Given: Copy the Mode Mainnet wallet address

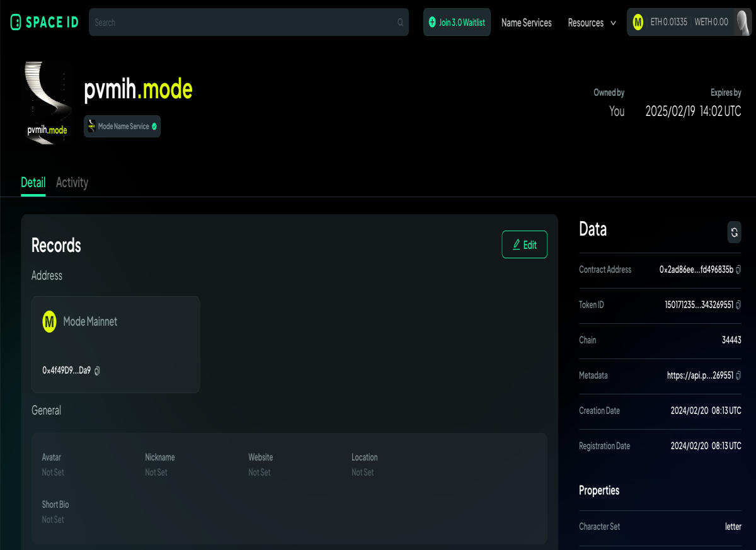Looking at the screenshot, I should tap(97, 370).
